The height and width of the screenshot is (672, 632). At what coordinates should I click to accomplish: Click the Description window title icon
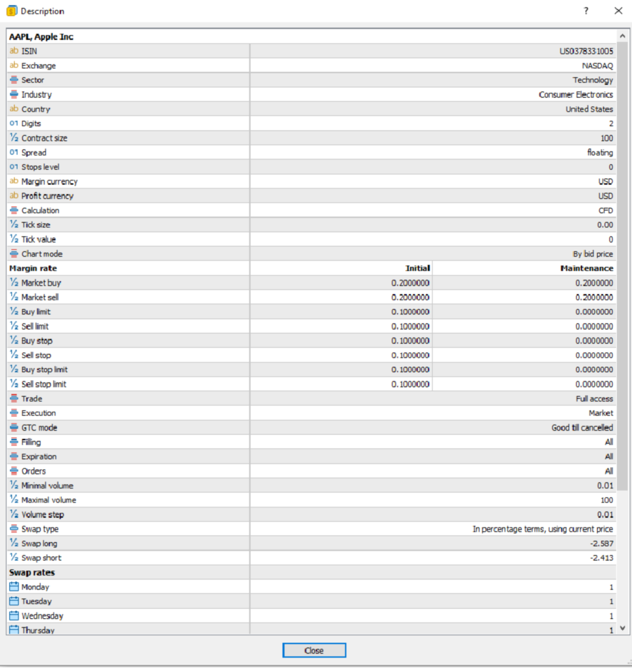[12, 10]
